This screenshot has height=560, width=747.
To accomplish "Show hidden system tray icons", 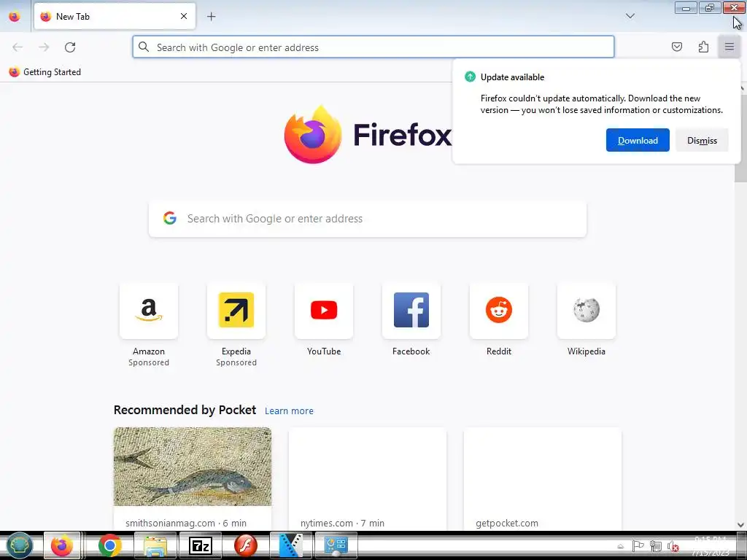I will coord(620,546).
